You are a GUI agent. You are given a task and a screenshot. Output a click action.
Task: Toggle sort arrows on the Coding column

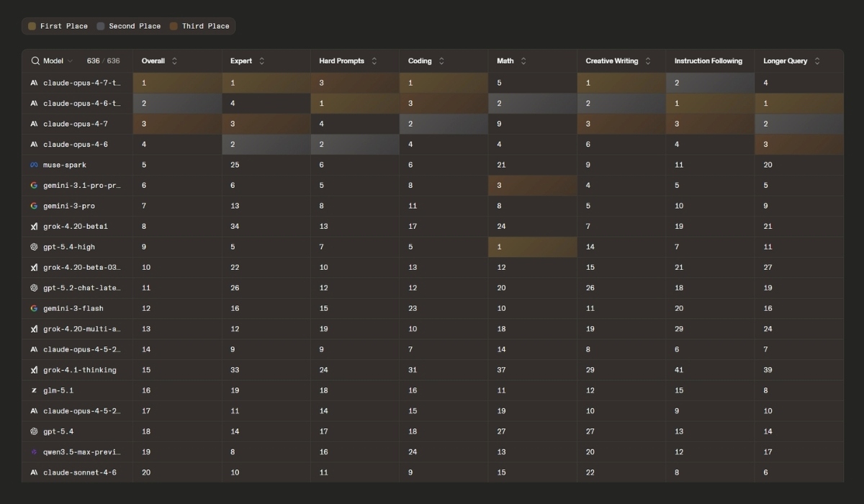click(x=441, y=61)
